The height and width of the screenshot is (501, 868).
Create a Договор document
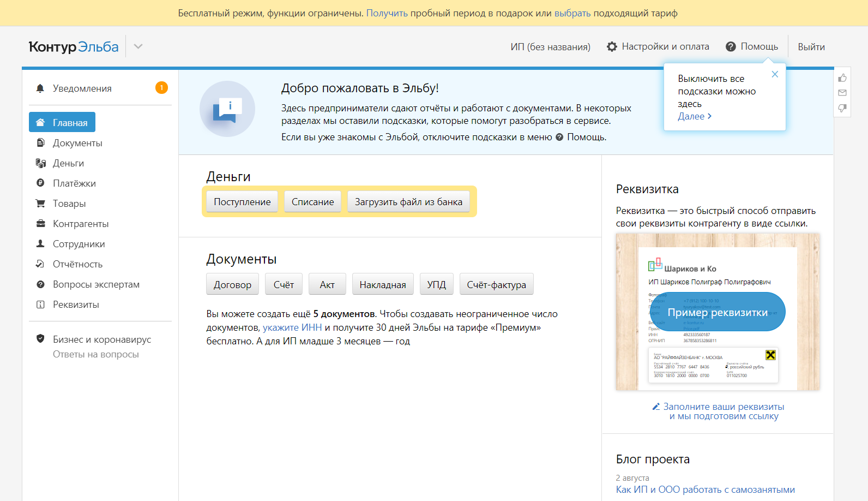click(233, 284)
